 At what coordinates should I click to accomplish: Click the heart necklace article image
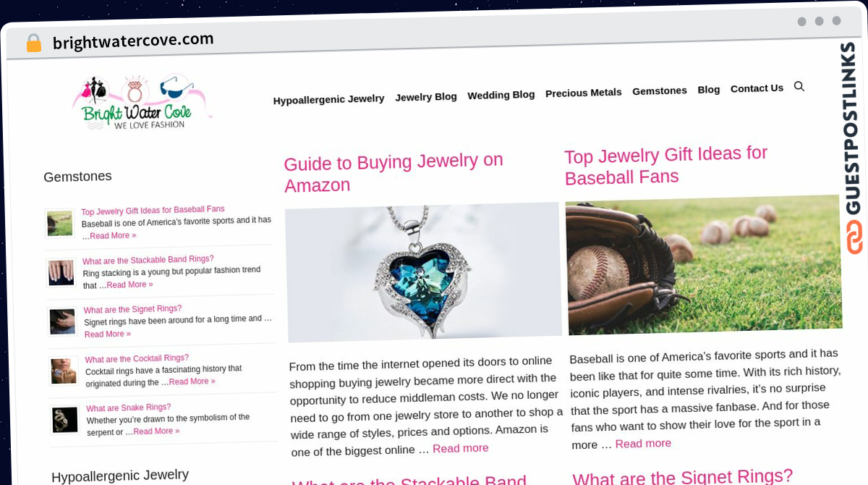tap(423, 271)
